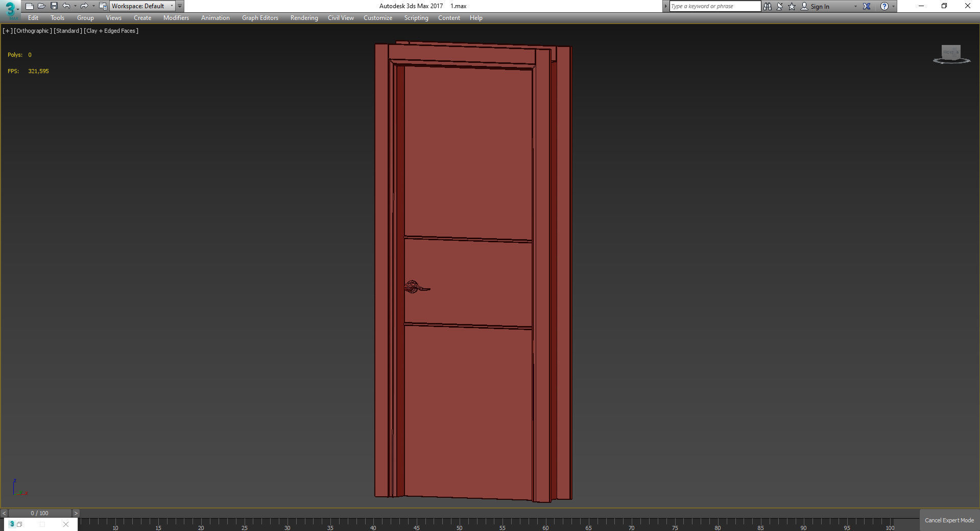Viewport: 980px width, 531px height.
Task: Open the Views menu
Action: pos(113,18)
